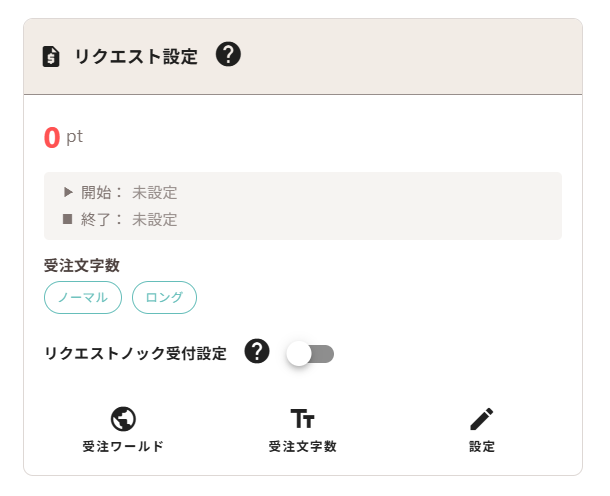
Task: Toggle the リクエストノック受付設定 switch
Action: pos(310,354)
